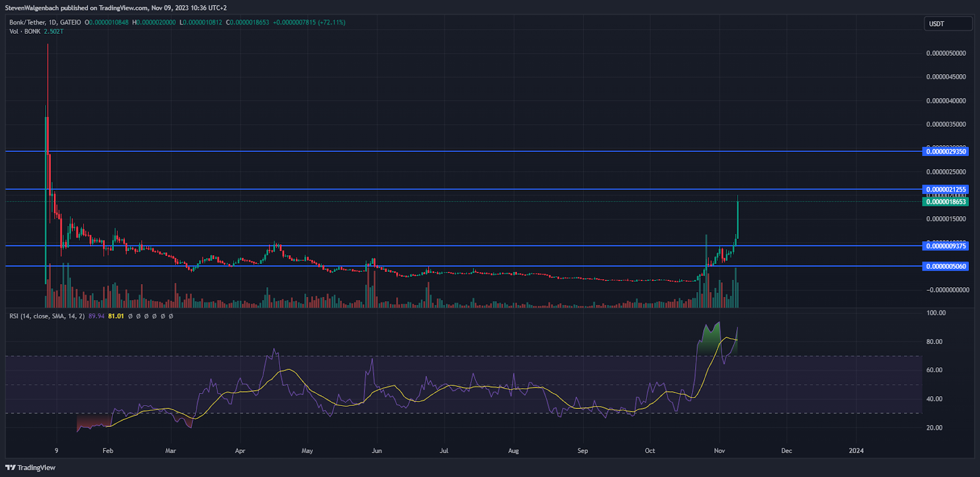Viewport: 980px width, 477px height.
Task: Click the TradingView logo at bottom left
Action: click(30, 468)
